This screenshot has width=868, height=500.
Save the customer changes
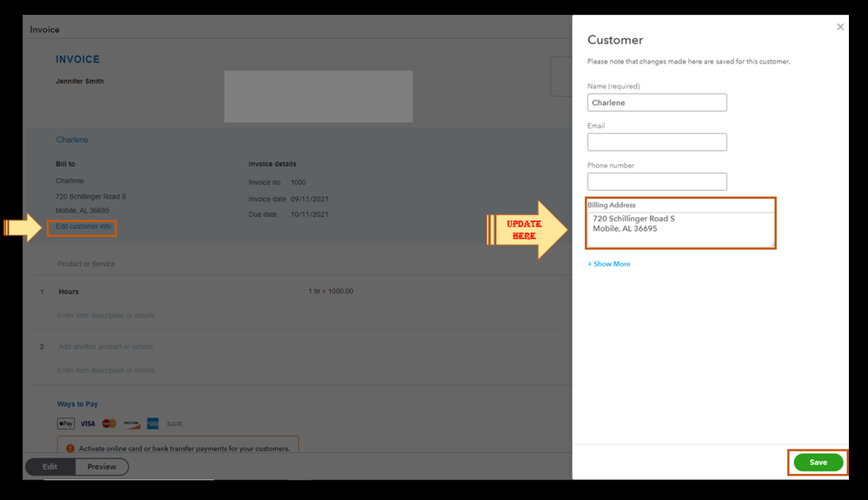[x=817, y=463]
